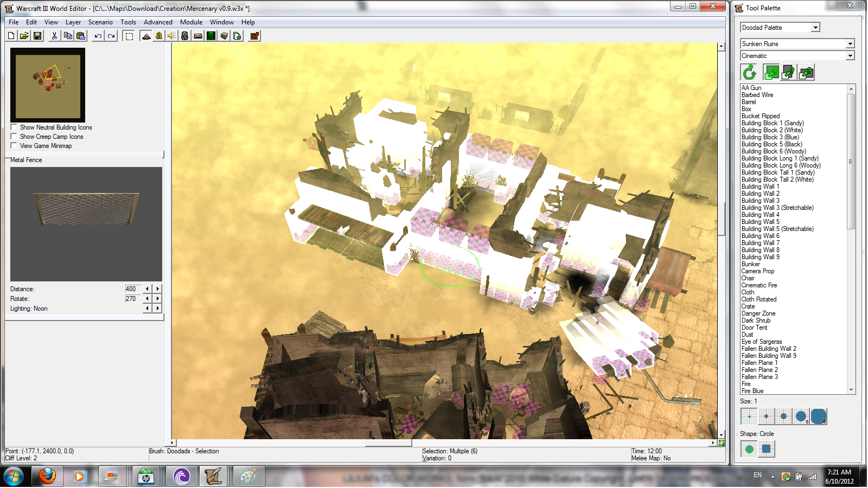The image size is (868, 488).
Task: Open the Scenario menu
Action: click(100, 22)
